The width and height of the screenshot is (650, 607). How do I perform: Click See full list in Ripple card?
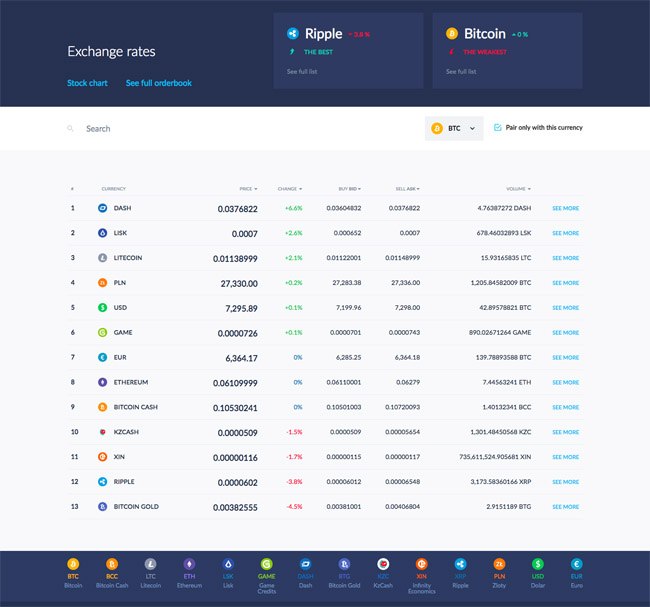click(x=302, y=71)
